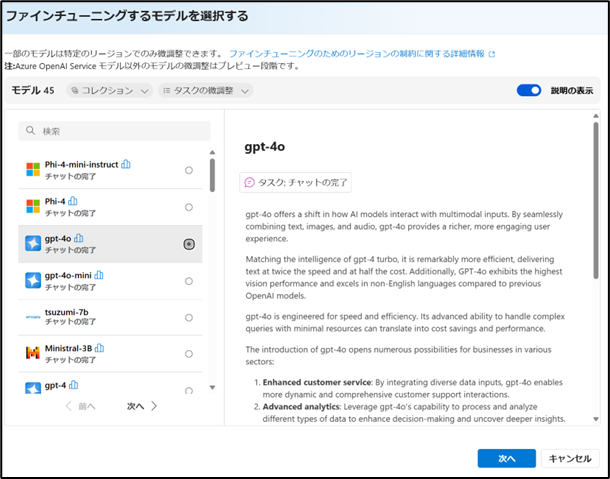
Task: Go to next page of models with 次へ chevron
Action: [142, 406]
